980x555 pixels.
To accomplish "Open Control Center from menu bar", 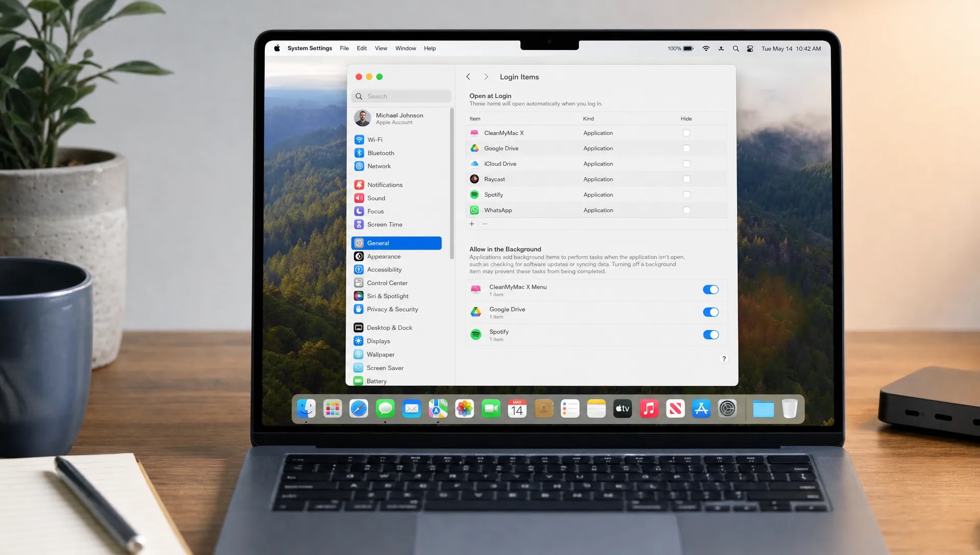I will [750, 48].
